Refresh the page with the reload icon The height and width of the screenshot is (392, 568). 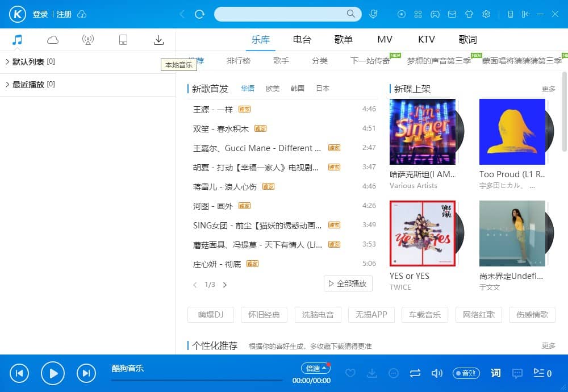[199, 14]
